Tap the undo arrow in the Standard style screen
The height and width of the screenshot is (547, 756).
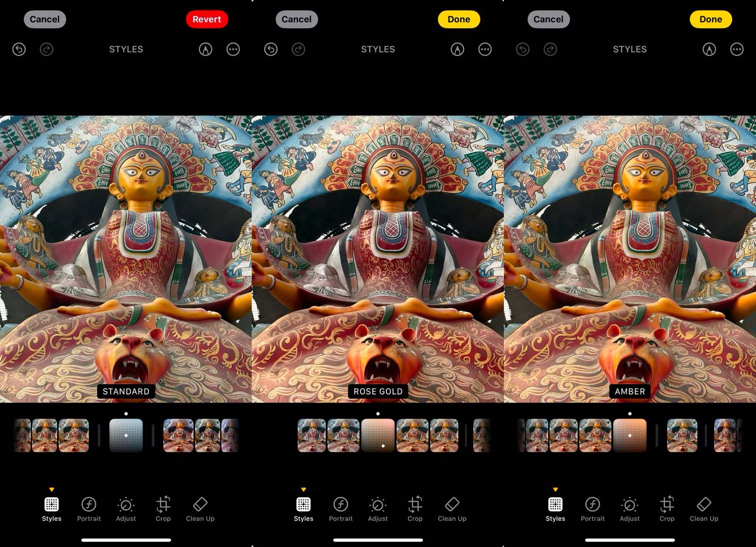(x=19, y=49)
